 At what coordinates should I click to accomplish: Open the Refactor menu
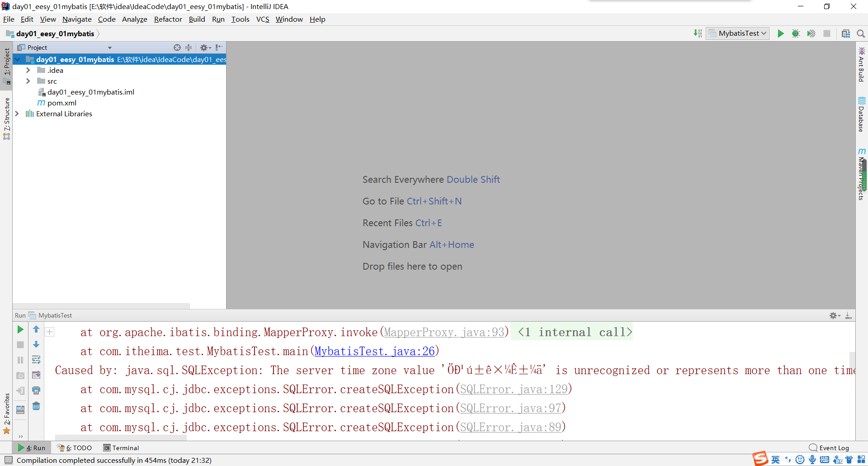168,19
